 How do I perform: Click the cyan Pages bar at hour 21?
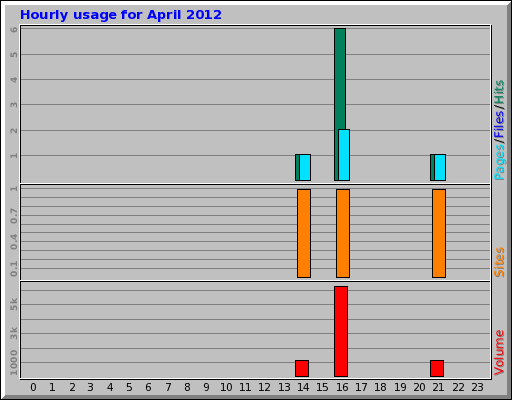(x=440, y=167)
